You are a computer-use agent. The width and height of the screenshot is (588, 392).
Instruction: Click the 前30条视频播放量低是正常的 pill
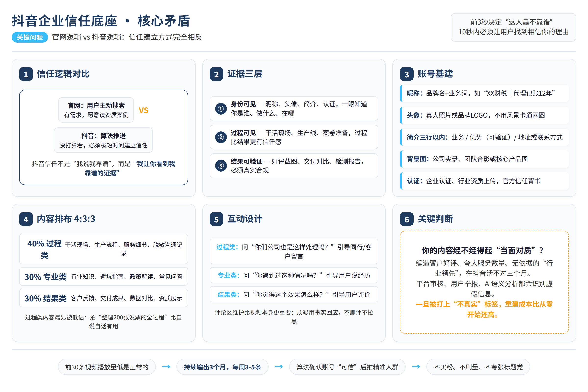(x=107, y=367)
